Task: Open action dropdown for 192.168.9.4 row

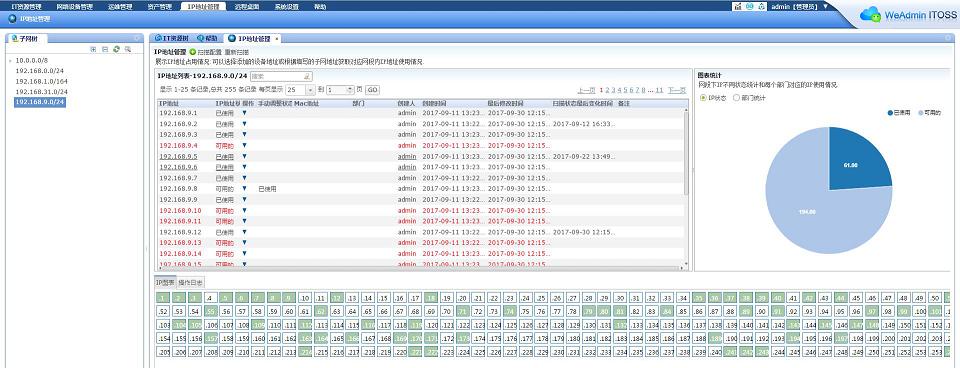Action: pyautogui.click(x=244, y=145)
